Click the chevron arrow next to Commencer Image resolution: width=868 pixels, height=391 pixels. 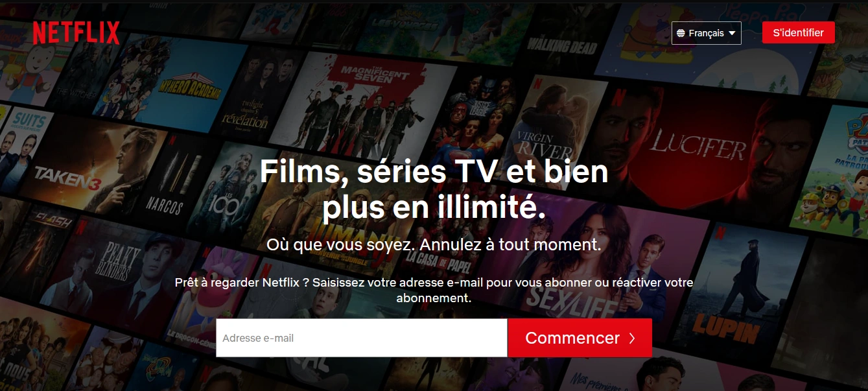(632, 338)
